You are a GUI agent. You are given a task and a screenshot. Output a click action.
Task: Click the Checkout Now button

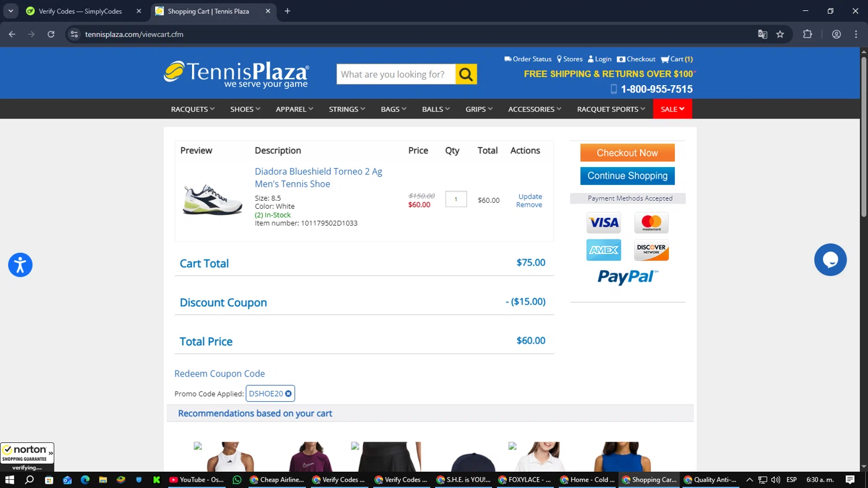pos(627,153)
